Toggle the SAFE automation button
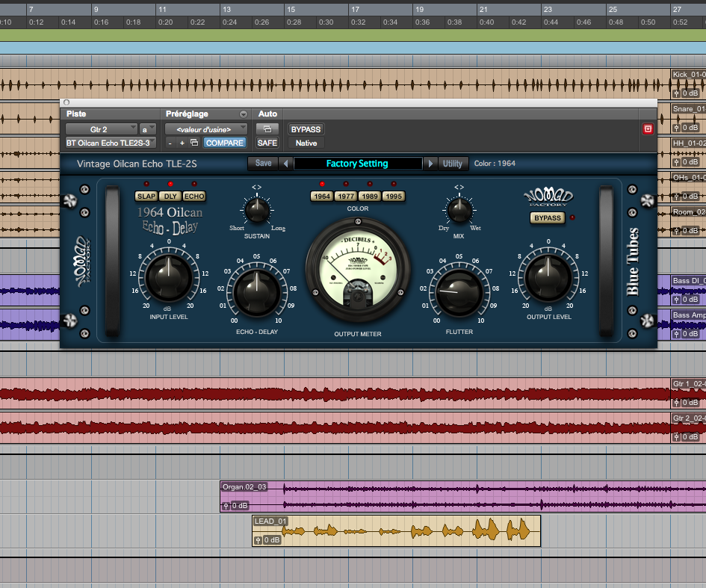706x588 pixels. tap(267, 143)
